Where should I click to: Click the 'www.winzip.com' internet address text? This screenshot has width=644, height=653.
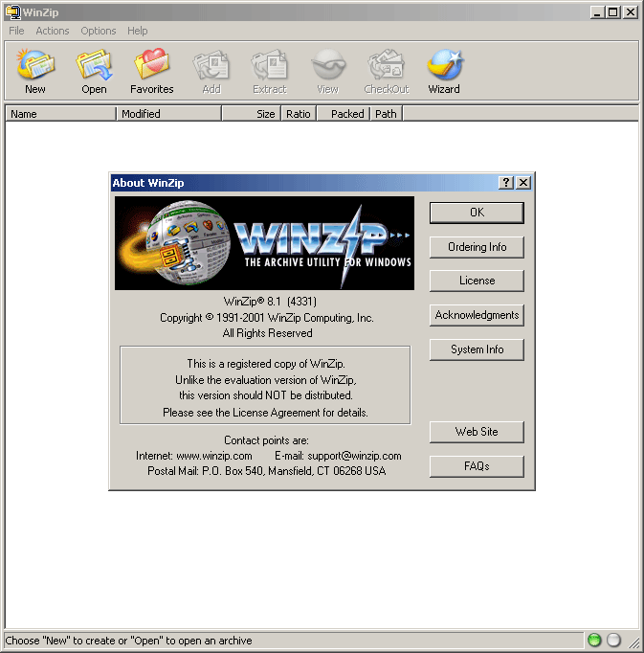click(214, 456)
